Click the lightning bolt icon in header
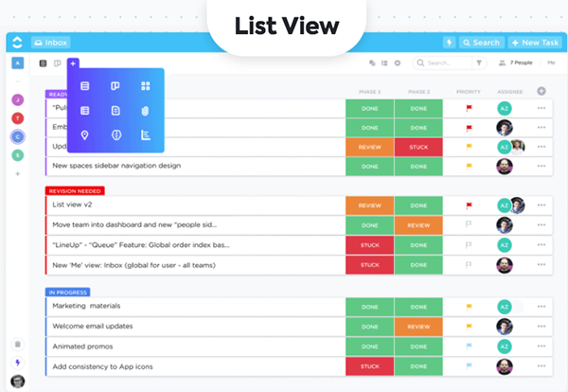Screen dimensions: 568x392 click(449, 43)
